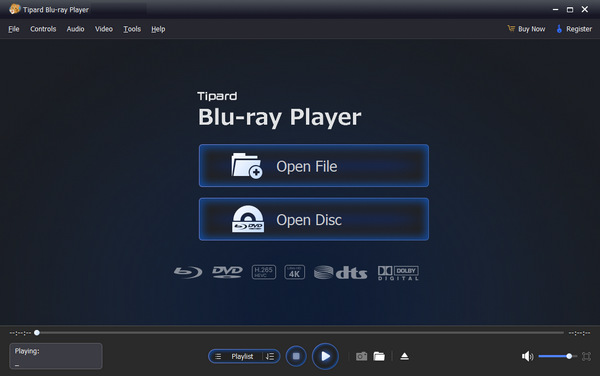Open the File menu
600x376 pixels.
coord(14,29)
